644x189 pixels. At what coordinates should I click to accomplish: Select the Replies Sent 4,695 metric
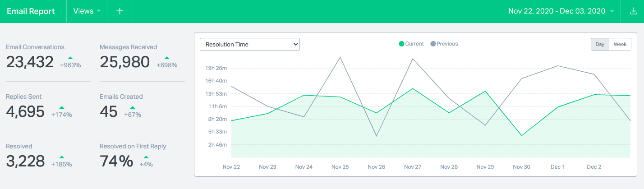39,106
